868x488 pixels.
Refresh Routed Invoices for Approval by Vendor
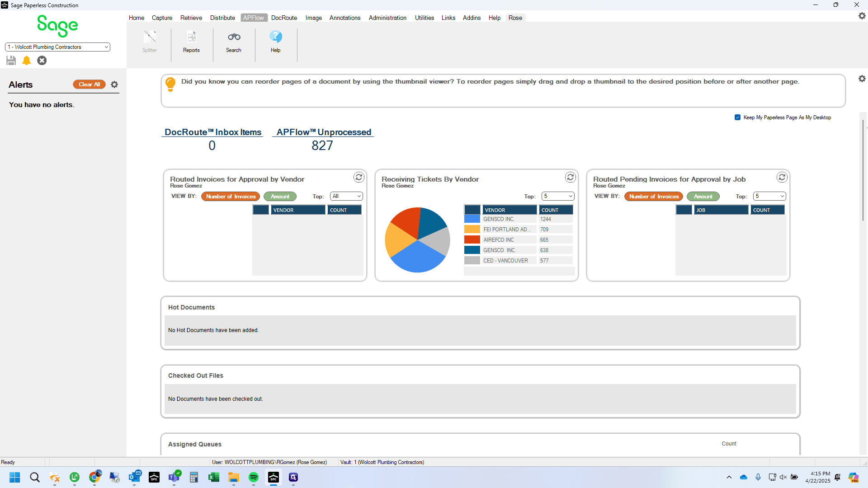point(359,177)
